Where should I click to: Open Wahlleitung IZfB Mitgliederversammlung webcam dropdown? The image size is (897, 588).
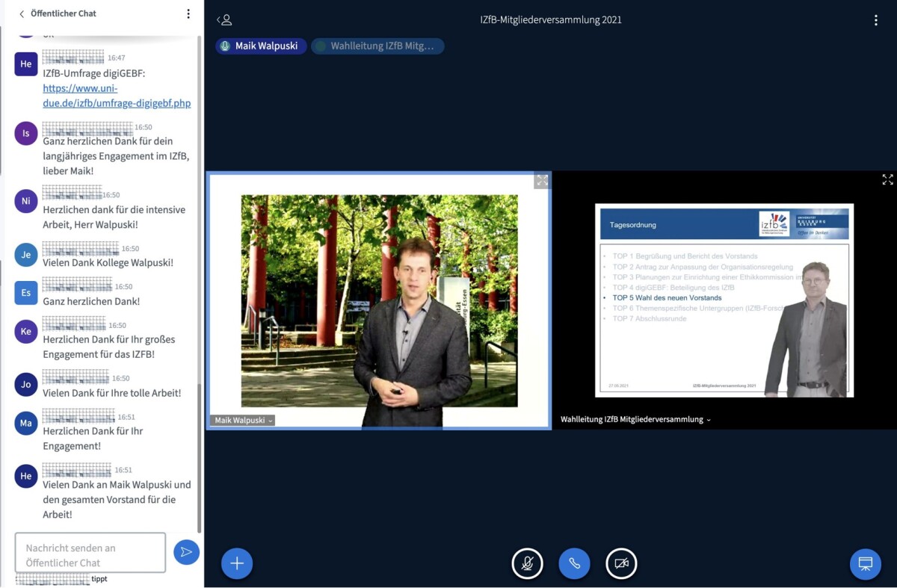[635, 420]
